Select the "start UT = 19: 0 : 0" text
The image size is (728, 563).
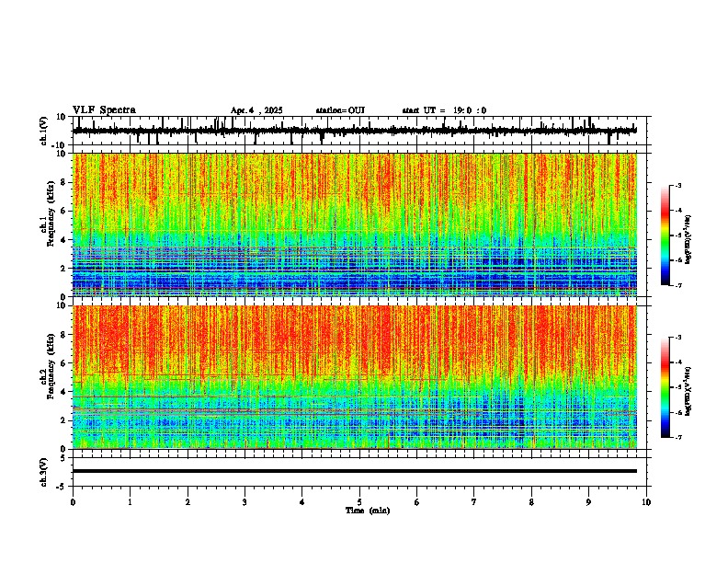coord(444,110)
